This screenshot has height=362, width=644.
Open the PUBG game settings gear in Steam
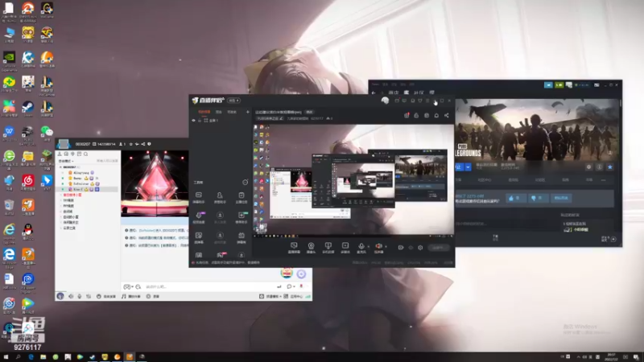click(588, 167)
